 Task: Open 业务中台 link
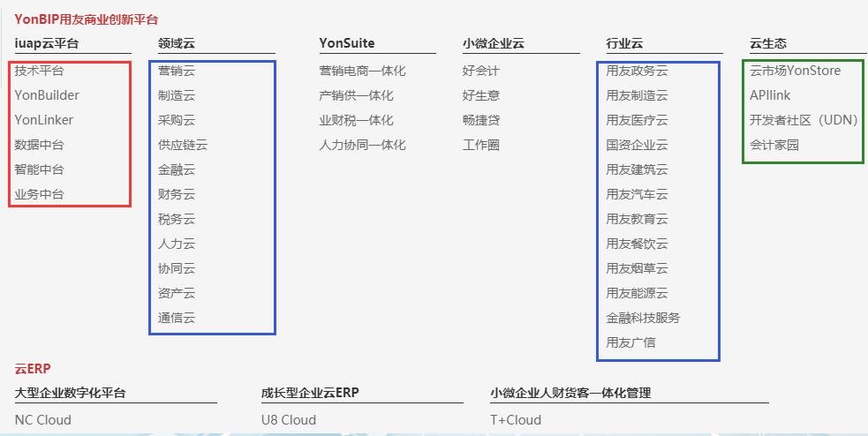click(x=40, y=194)
